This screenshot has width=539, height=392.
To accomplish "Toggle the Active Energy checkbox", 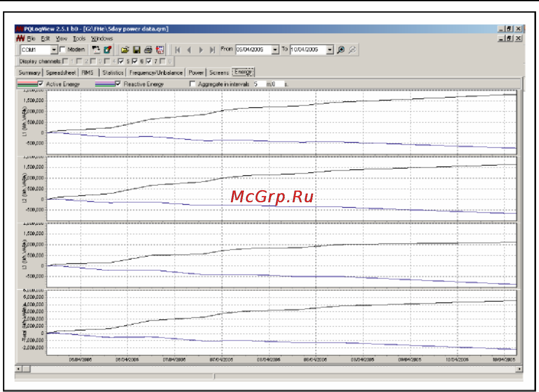I will point(41,84).
